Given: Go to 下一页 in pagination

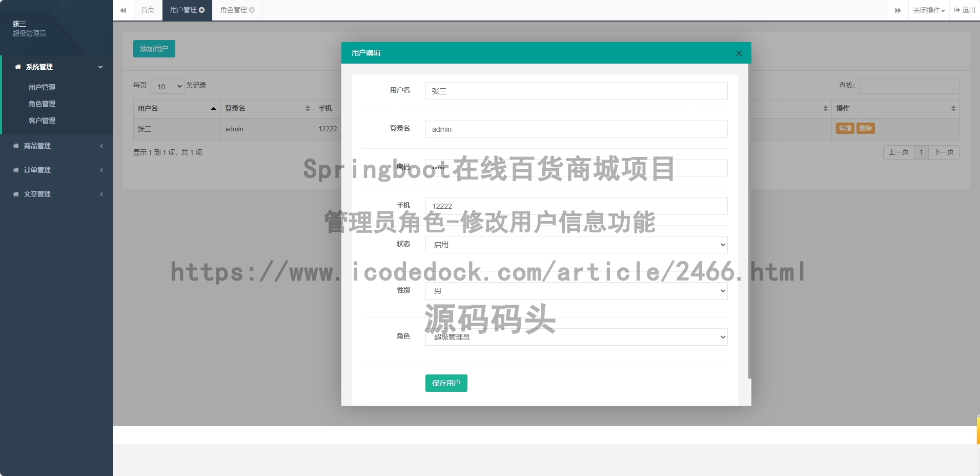Looking at the screenshot, I should 944,152.
